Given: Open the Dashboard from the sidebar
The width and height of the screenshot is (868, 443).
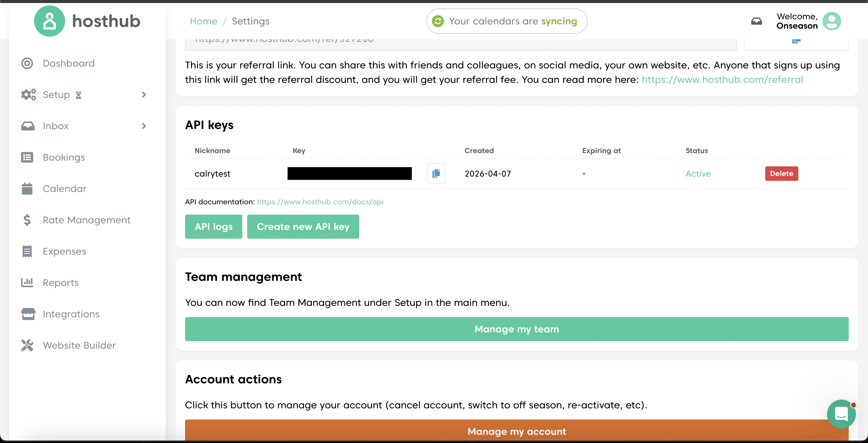Looking at the screenshot, I should pos(69,63).
